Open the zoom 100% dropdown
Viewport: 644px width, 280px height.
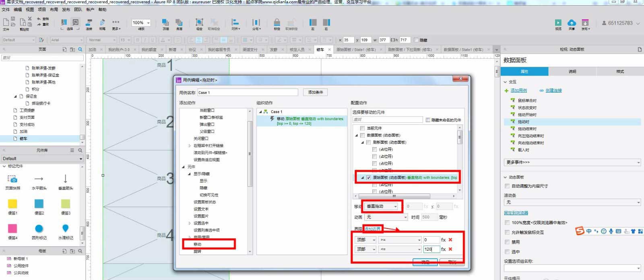(141, 23)
